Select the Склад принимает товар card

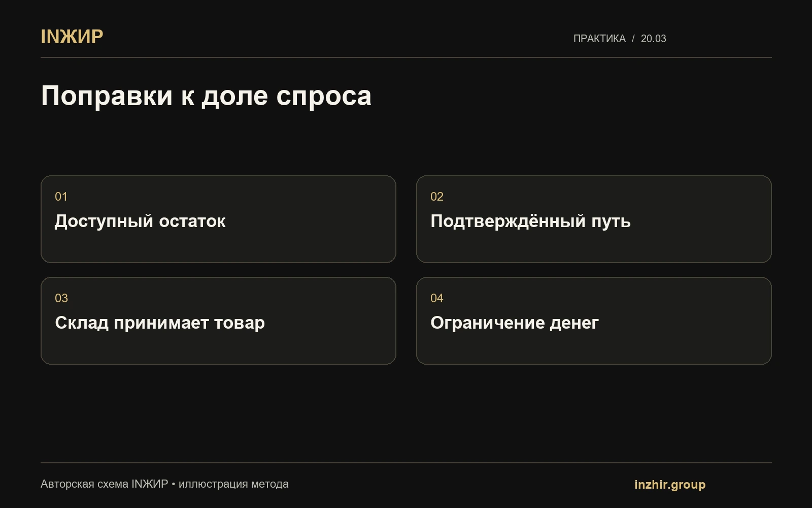pos(218,321)
